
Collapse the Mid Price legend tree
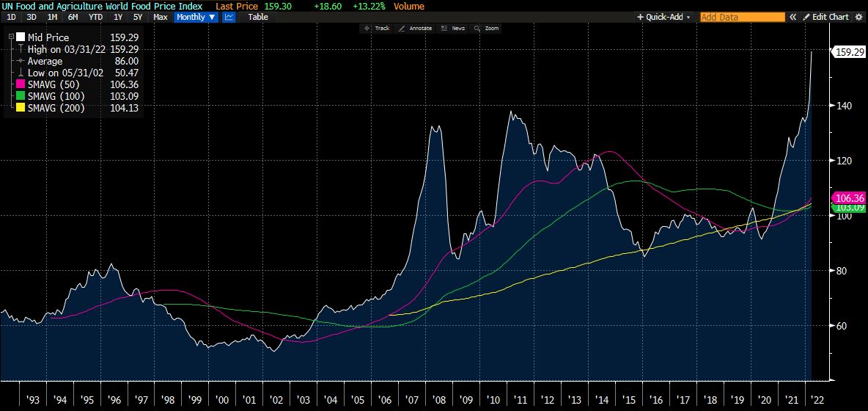pyautogui.click(x=10, y=36)
